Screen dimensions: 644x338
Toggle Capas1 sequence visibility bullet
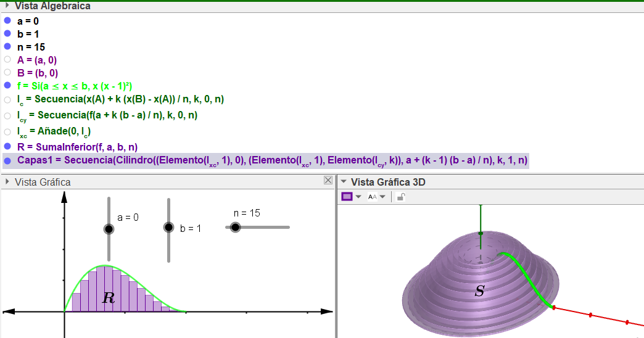(x=7, y=160)
